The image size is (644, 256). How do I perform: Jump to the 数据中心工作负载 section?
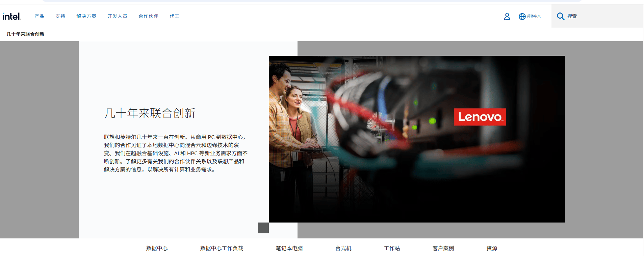pos(222,248)
